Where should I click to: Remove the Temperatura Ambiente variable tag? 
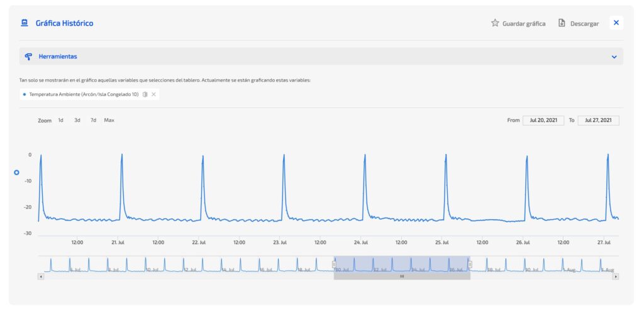(153, 94)
